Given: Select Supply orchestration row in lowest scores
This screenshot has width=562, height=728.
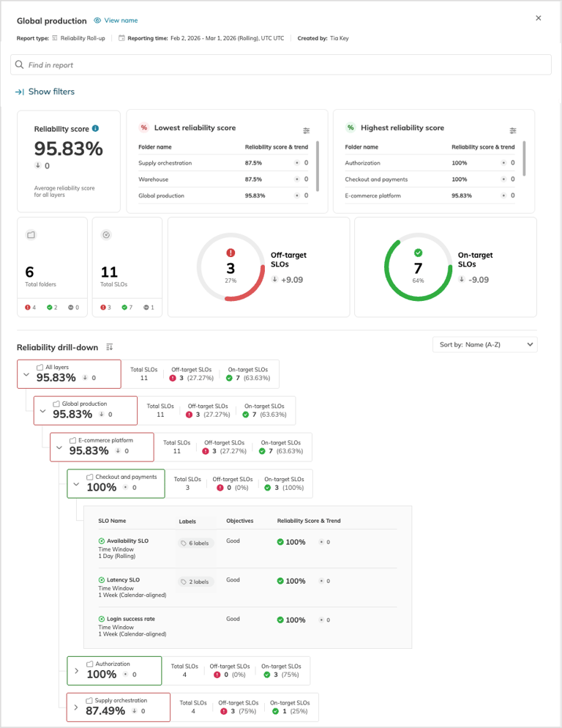Looking at the screenshot, I should 223,163.
